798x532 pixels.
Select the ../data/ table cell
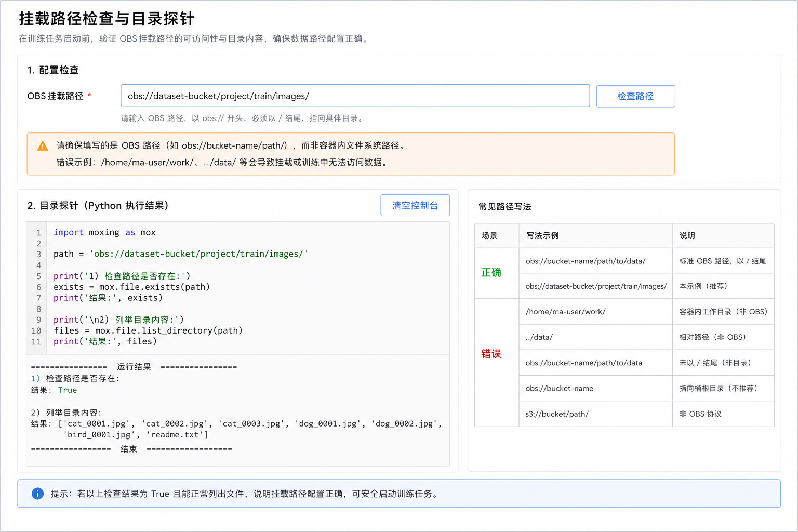point(595,337)
